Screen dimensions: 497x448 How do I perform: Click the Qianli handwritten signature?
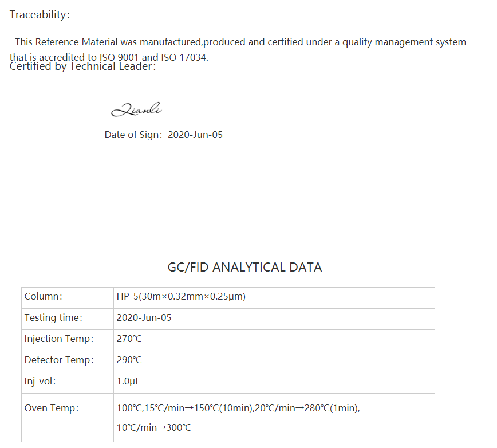pos(137,109)
